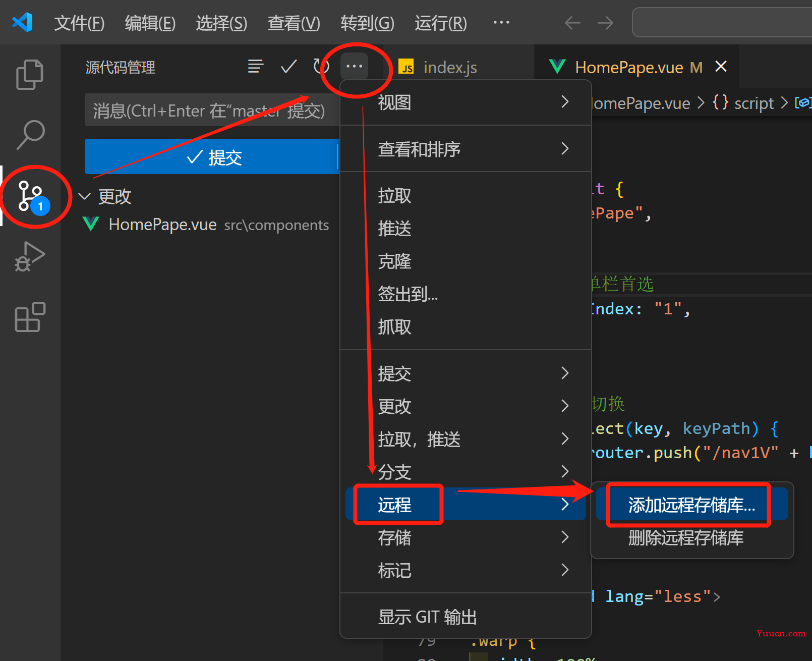812x661 pixels.
Task: Expand the 分支 submenu
Action: tap(466, 472)
